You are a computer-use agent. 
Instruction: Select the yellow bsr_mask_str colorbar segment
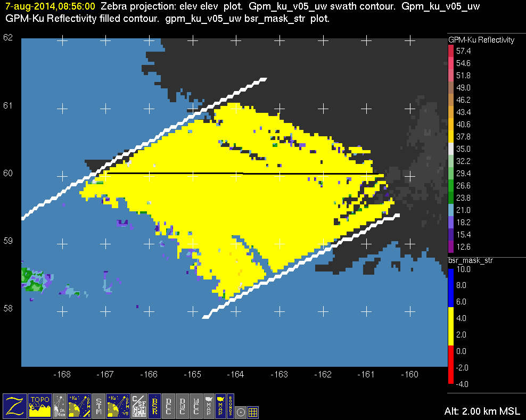tap(450, 325)
